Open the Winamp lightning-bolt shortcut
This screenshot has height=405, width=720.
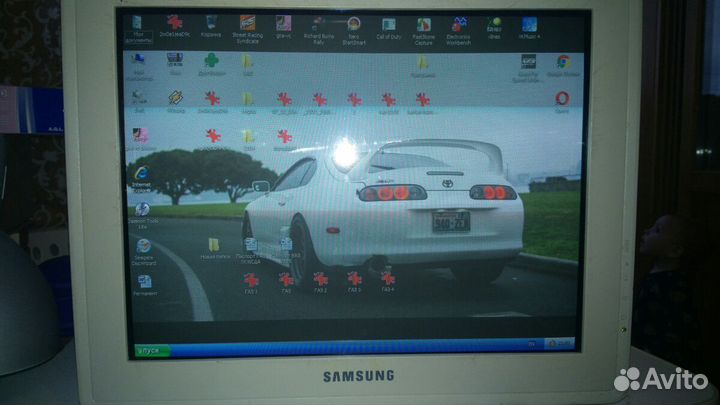click(175, 102)
